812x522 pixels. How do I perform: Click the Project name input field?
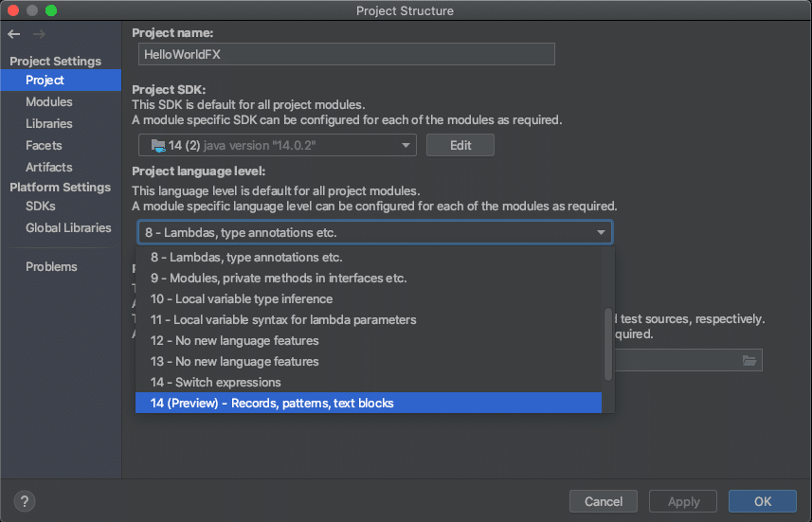(347, 54)
